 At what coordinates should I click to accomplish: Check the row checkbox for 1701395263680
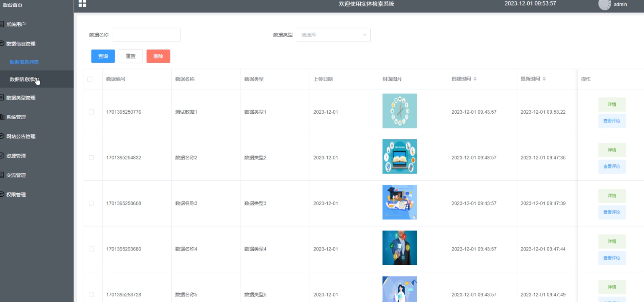(91, 249)
